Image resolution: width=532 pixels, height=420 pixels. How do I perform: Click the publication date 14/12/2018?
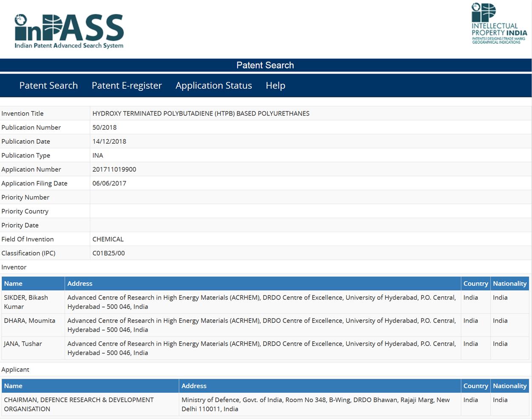pyautogui.click(x=109, y=141)
